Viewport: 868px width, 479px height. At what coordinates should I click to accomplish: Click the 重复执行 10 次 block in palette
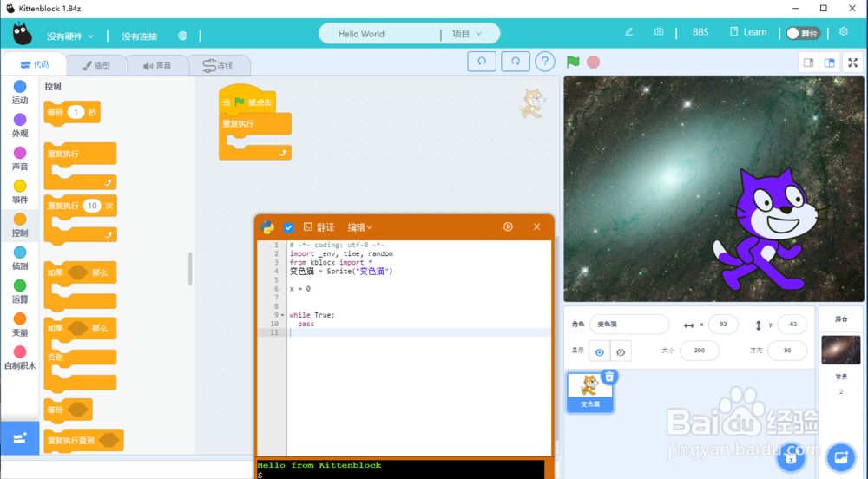[x=80, y=219]
